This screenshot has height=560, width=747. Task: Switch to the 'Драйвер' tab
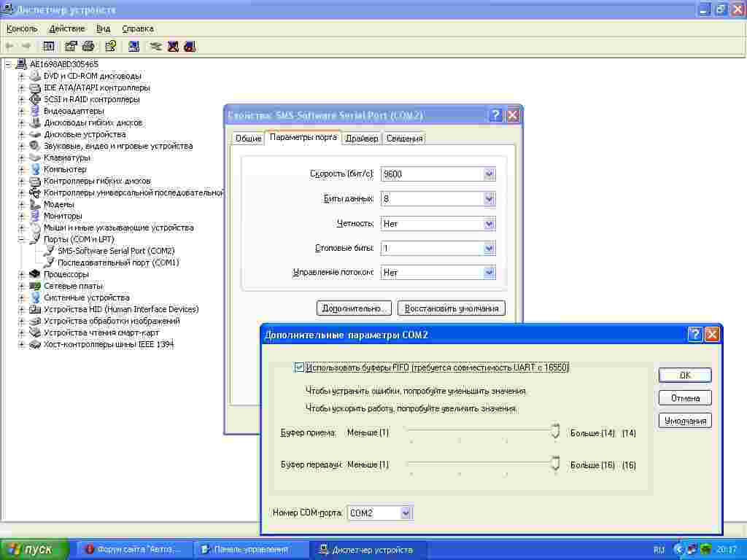[362, 138]
